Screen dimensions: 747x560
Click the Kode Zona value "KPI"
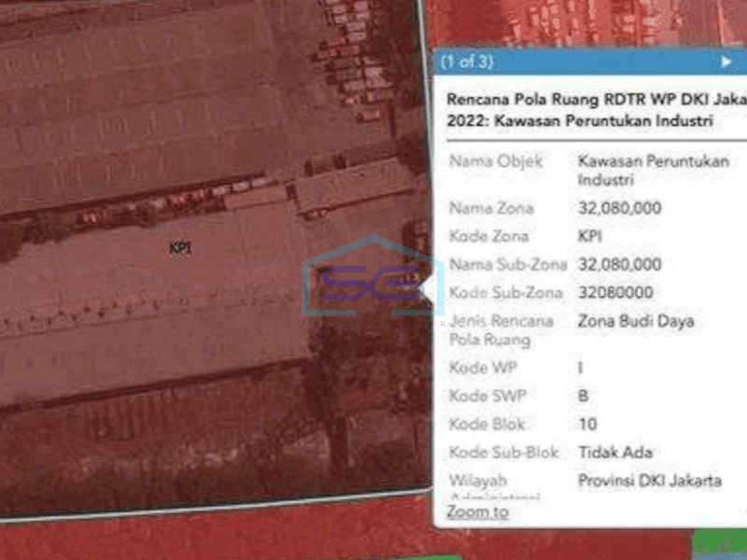tap(592, 236)
